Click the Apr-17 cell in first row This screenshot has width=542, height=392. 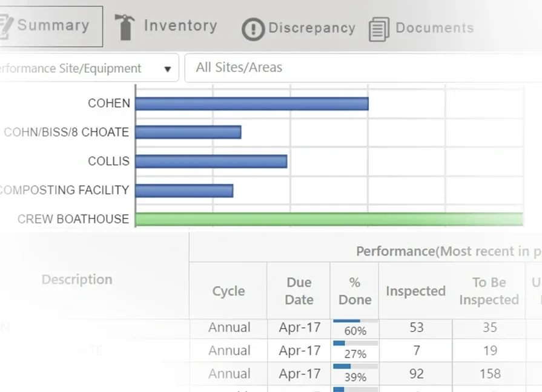tap(299, 327)
